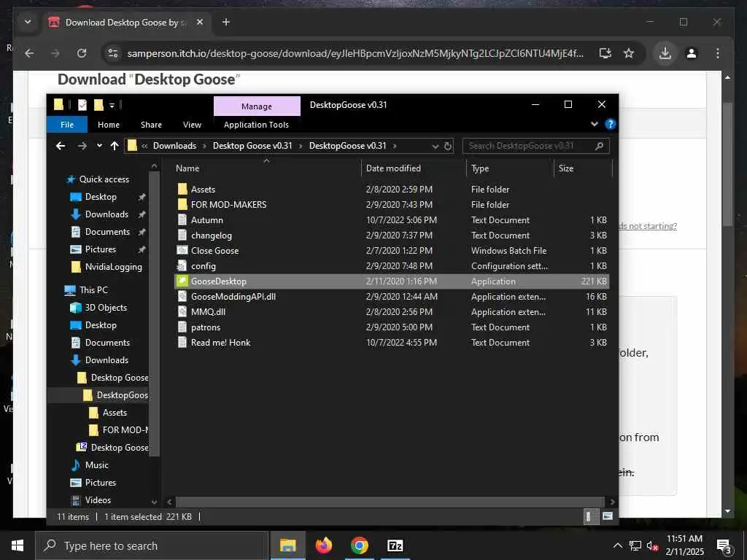The image size is (747, 560).
Task: Open Firefox from the taskbar
Action: 323,545
